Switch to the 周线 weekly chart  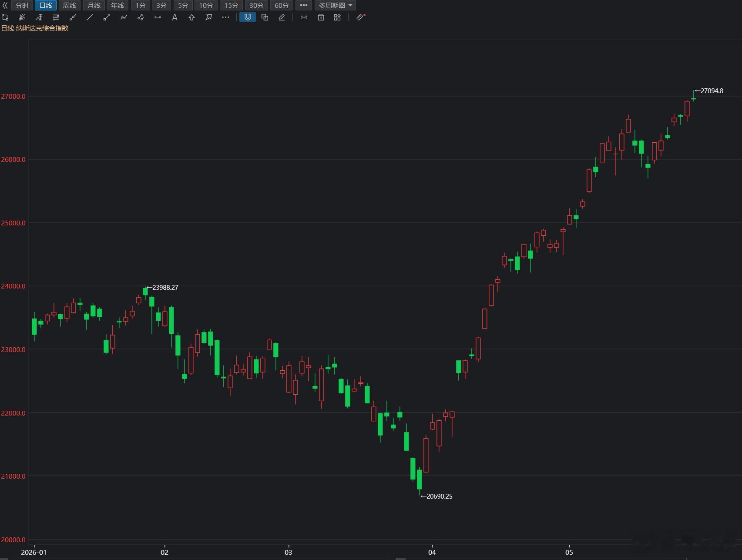(70, 5)
